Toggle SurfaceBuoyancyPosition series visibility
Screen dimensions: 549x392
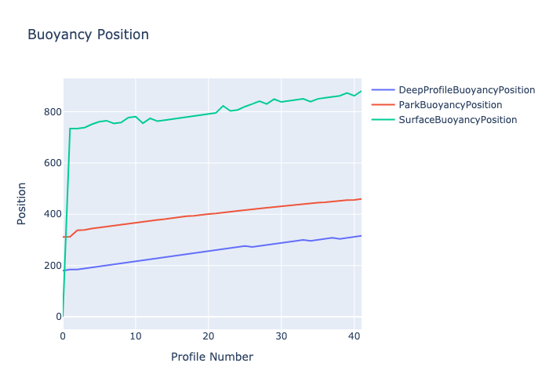(x=457, y=120)
